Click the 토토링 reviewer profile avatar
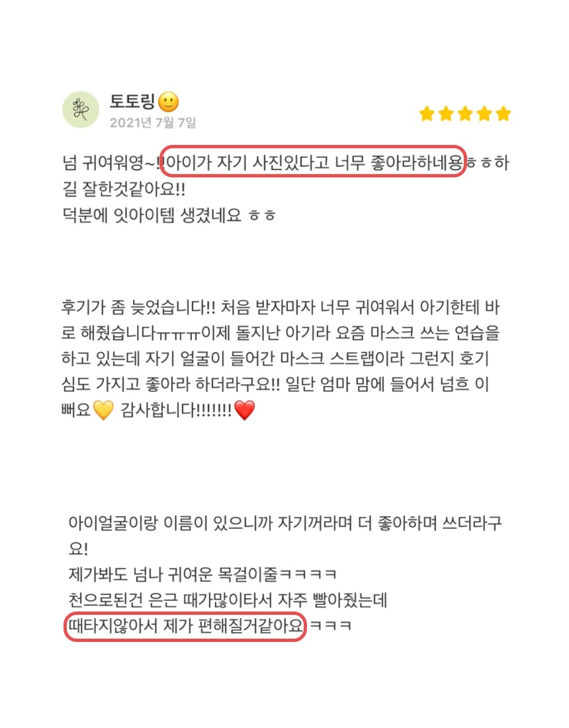The height and width of the screenshot is (728, 569). (x=81, y=110)
